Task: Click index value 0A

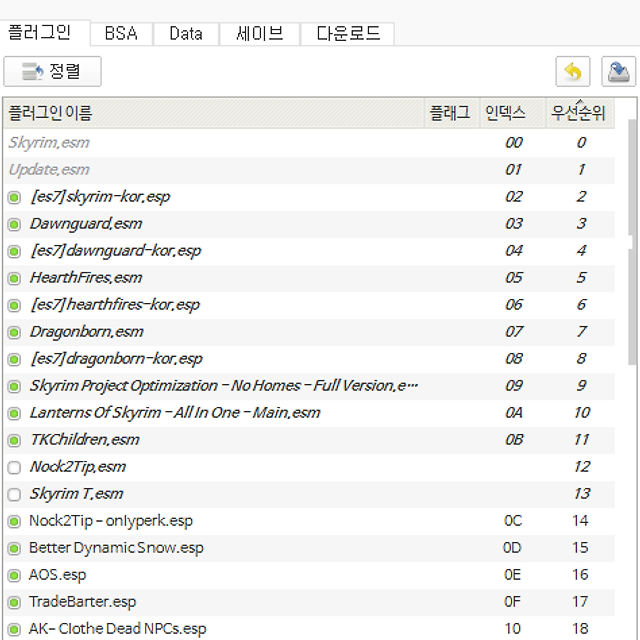Action: [513, 413]
